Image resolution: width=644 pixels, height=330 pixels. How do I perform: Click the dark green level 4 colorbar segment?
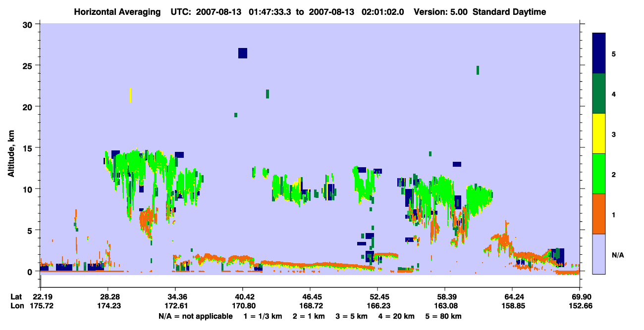(x=599, y=94)
